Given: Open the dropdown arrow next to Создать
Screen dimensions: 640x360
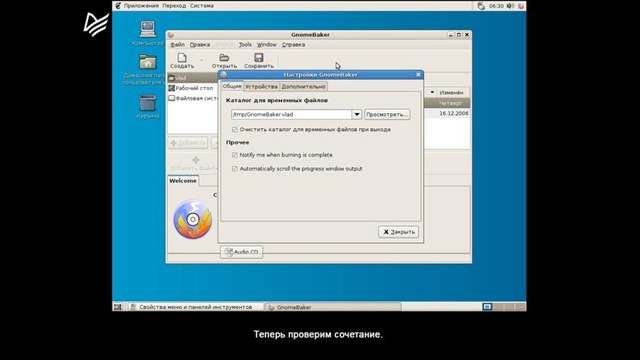Looking at the screenshot, I should 201,60.
